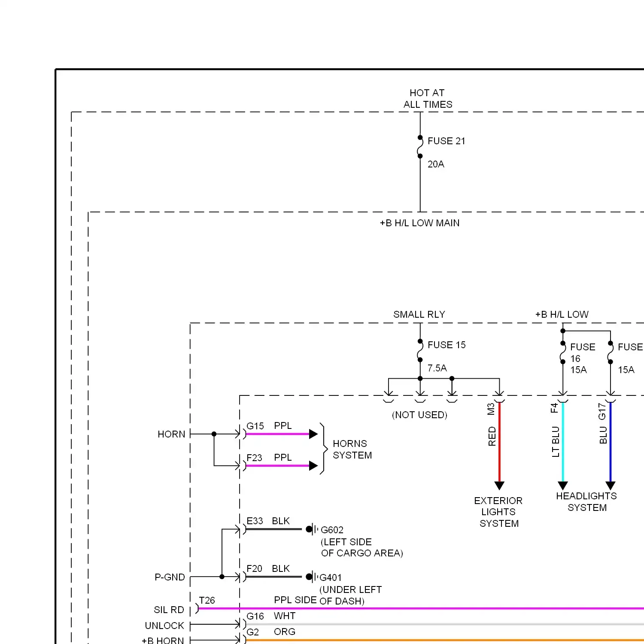Click the G602 ground symbol
This screenshot has height=644, width=644.
(x=312, y=529)
